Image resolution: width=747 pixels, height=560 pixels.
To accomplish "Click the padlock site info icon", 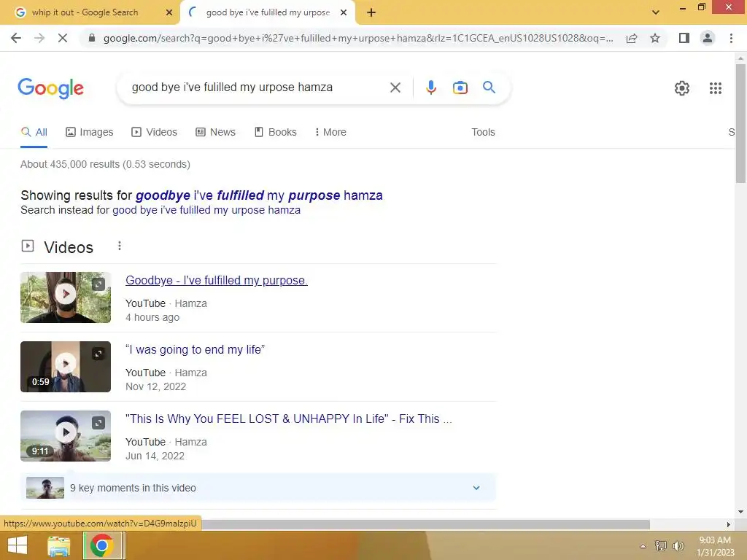I will point(92,38).
